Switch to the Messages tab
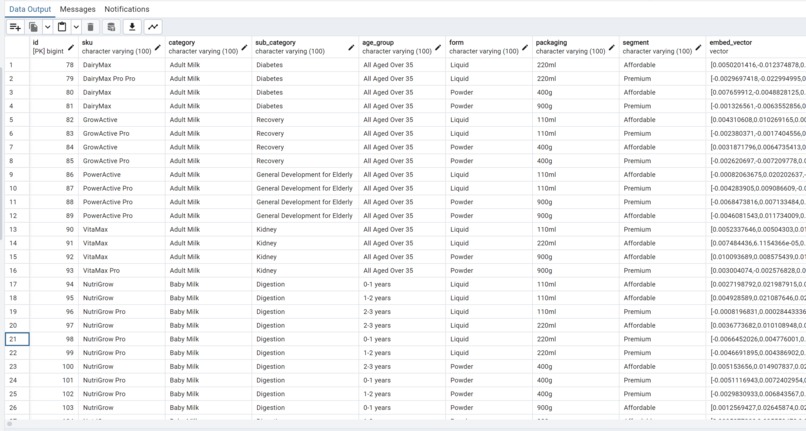Screen dimensions: 806x431 [x=78, y=9]
